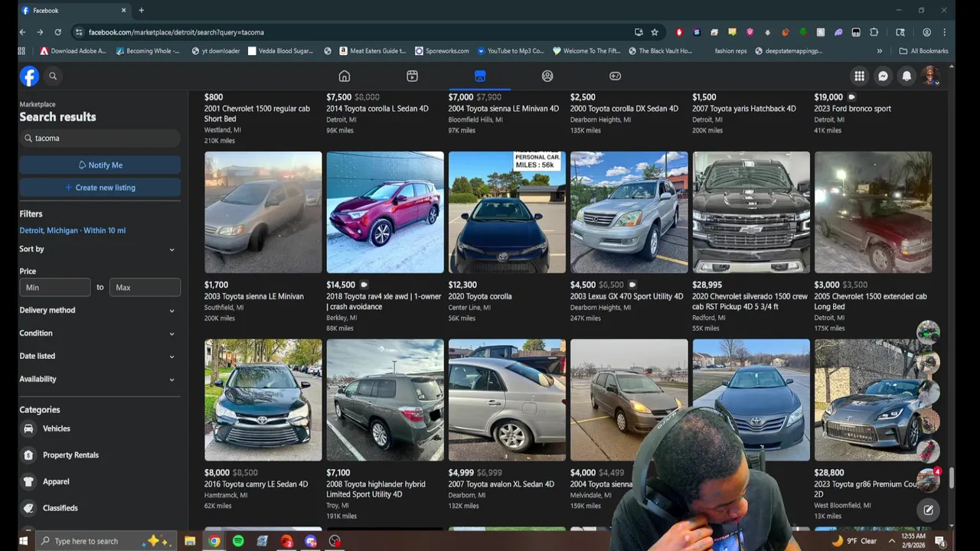The height and width of the screenshot is (551, 980).
Task: Open the new message compose icon
Action: point(928,510)
